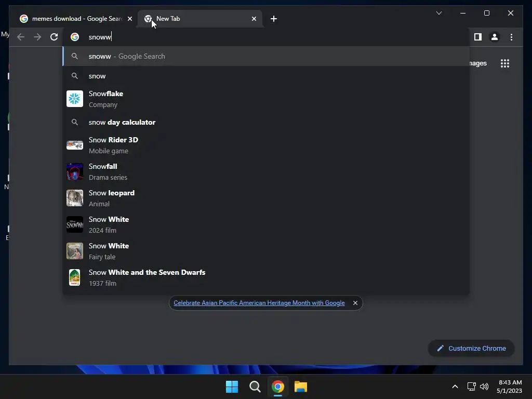
Task: Maximize the Chrome window
Action: pos(486,13)
